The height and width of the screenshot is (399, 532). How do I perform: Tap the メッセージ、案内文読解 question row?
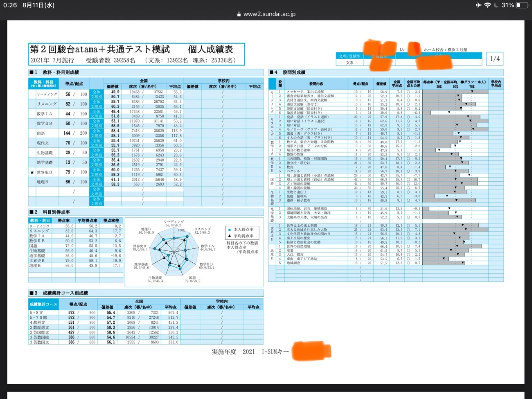tap(390, 92)
